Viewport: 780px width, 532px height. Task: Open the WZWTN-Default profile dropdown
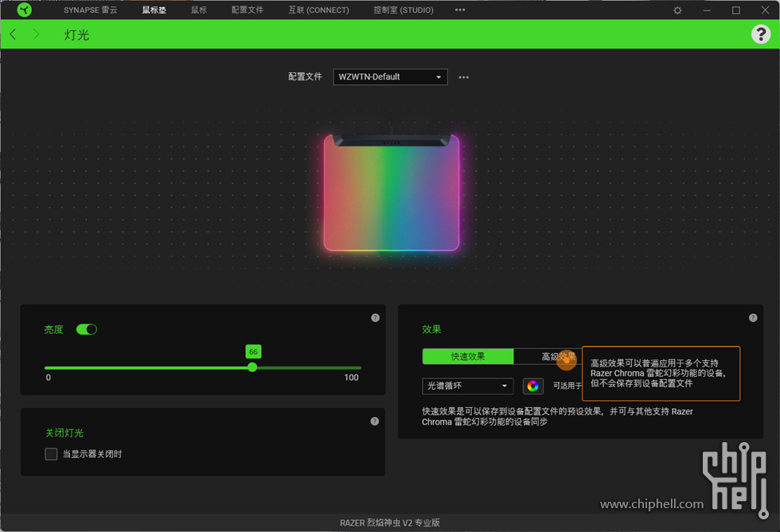point(390,77)
